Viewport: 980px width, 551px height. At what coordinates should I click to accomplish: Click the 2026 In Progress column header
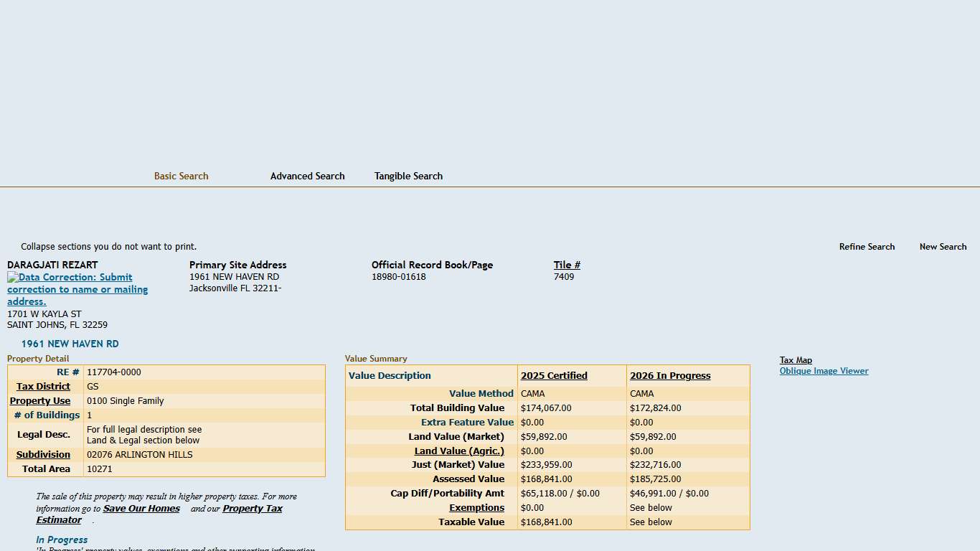(669, 375)
